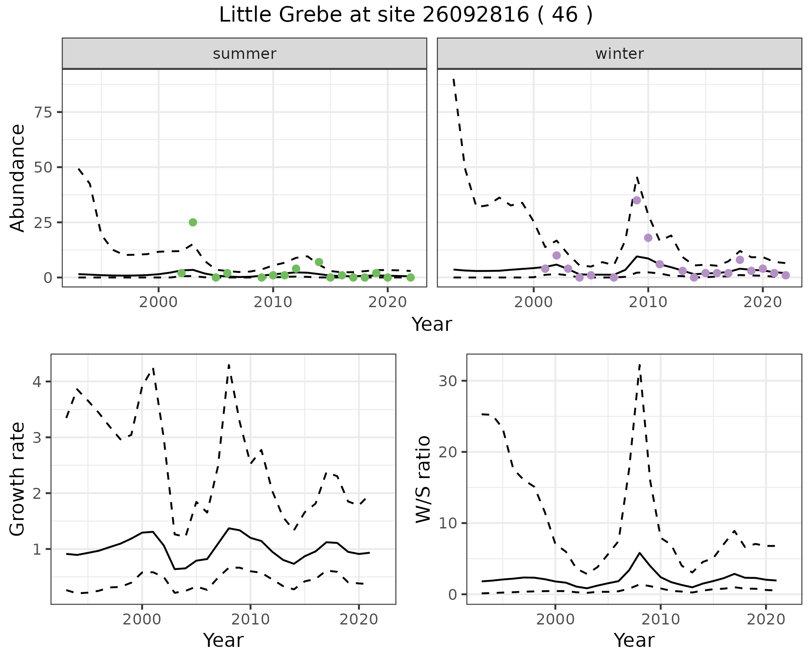
Task: Click the Growth rate y-axis label
Action: tap(18, 479)
